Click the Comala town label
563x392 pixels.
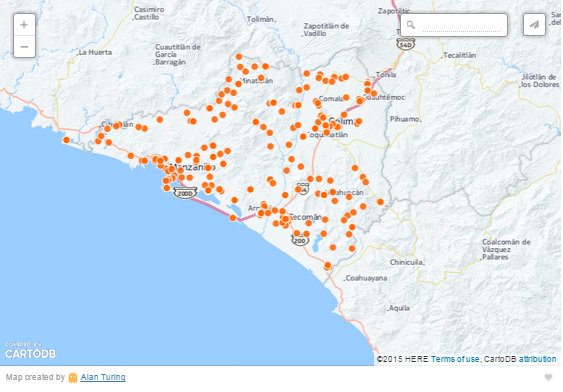331,98
